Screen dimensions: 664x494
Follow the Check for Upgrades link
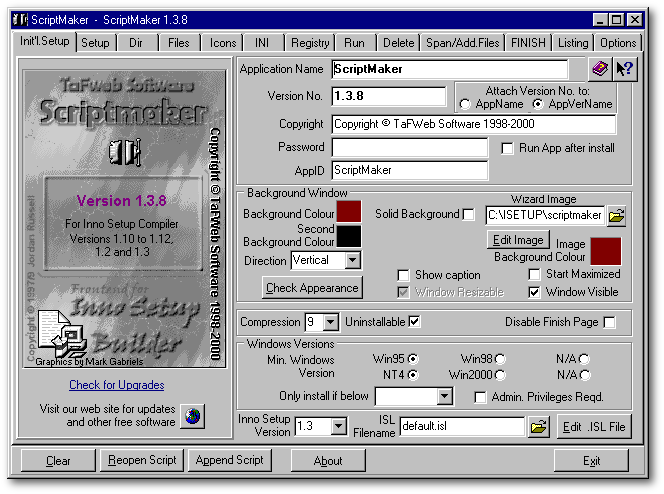click(117, 385)
